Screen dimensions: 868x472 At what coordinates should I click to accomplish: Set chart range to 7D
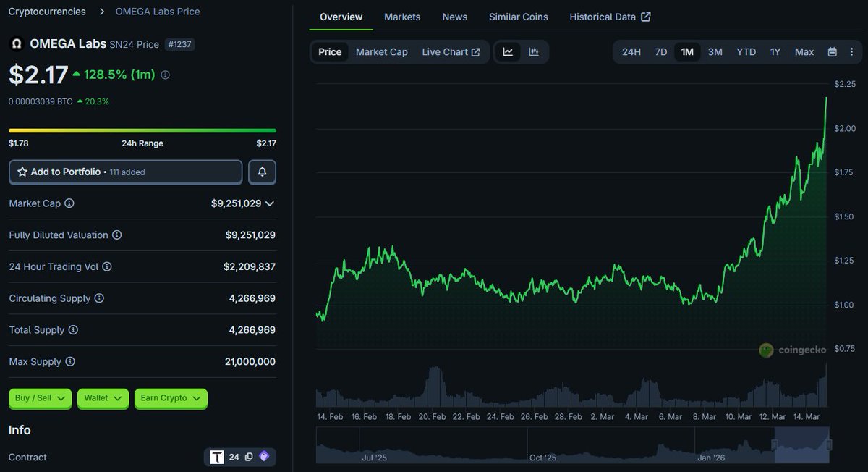[661, 52]
